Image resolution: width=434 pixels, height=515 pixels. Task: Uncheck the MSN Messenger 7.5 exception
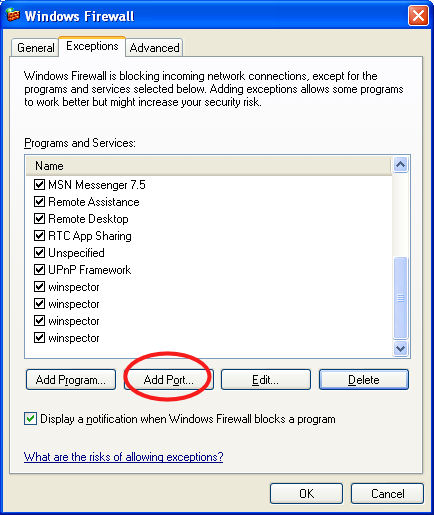click(39, 184)
